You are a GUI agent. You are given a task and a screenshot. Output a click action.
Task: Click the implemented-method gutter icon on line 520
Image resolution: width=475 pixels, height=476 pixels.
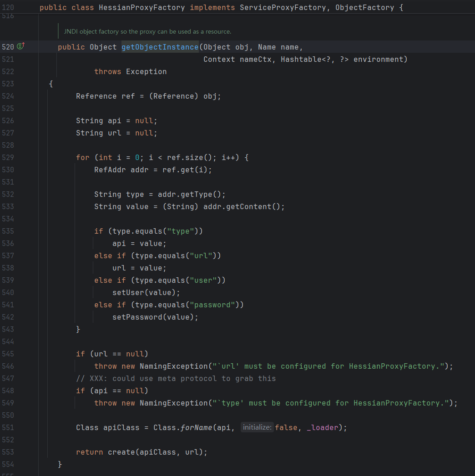21,47
